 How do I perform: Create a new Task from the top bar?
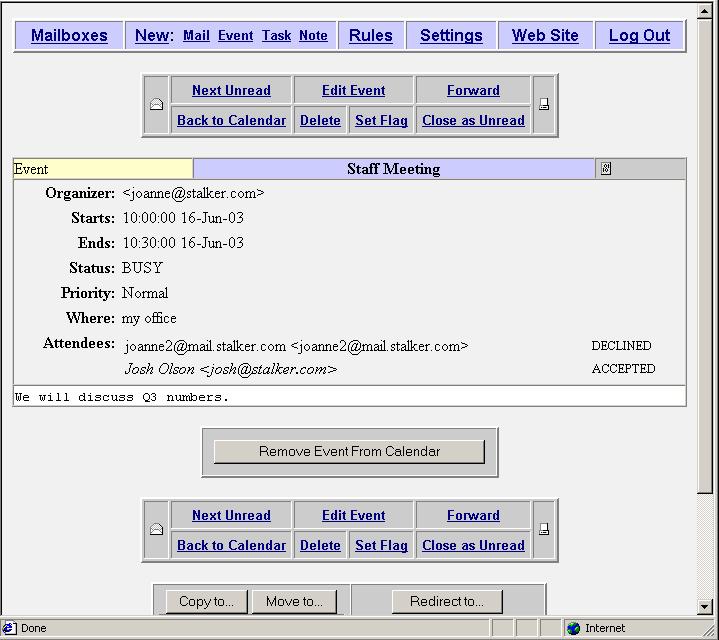click(277, 35)
